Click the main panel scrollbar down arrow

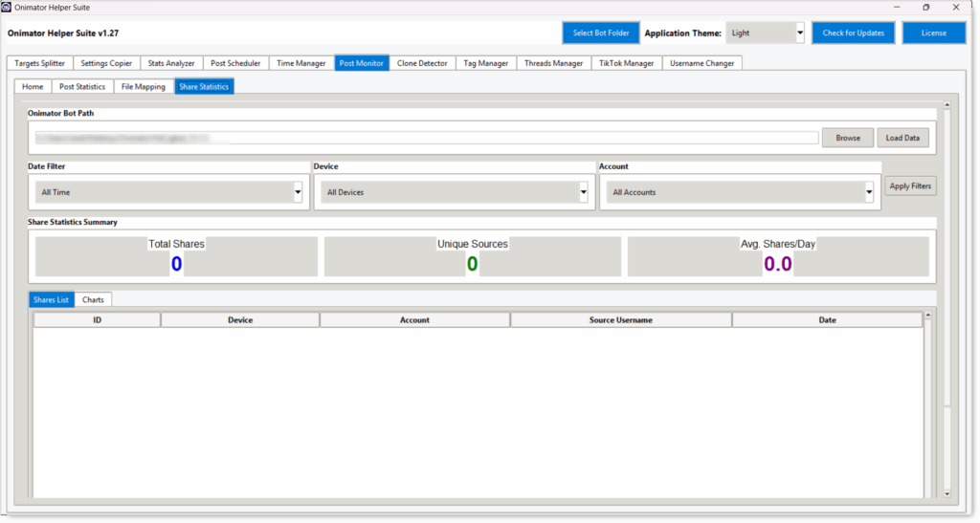pyautogui.click(x=947, y=493)
